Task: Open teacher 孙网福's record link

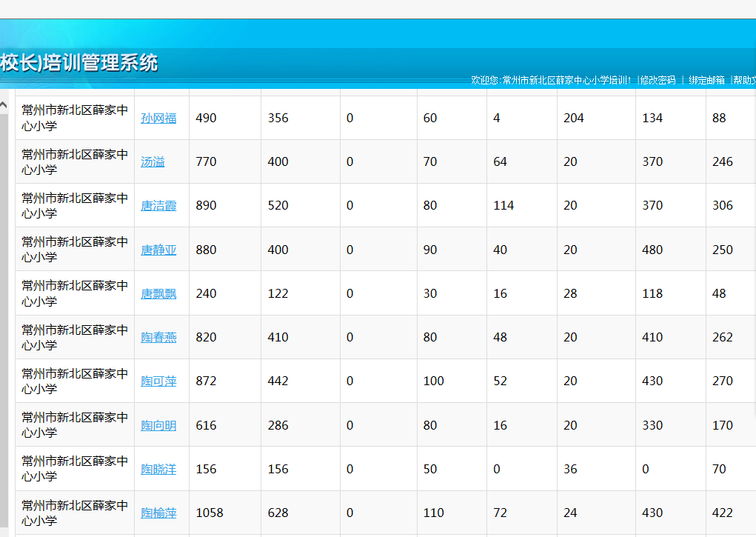Action: (x=158, y=118)
